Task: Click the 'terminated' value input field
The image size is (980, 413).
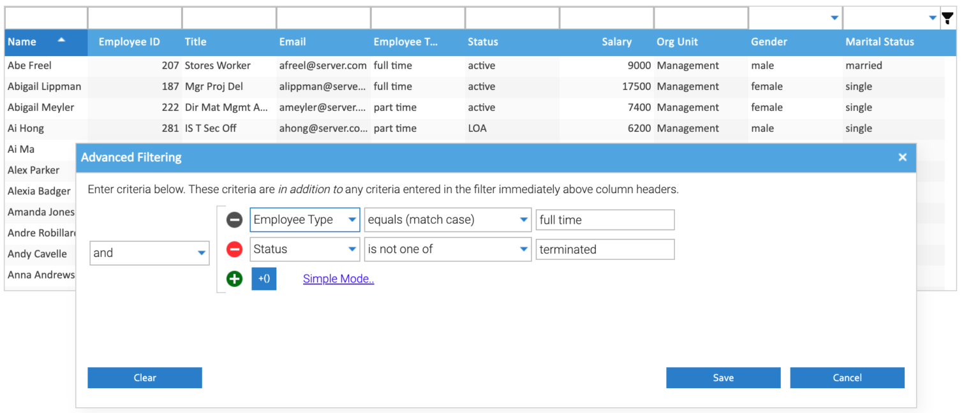Action: (x=604, y=249)
